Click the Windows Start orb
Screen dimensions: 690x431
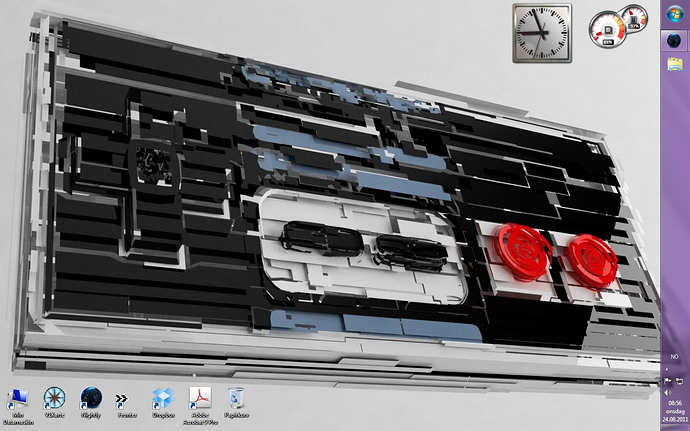point(675,14)
